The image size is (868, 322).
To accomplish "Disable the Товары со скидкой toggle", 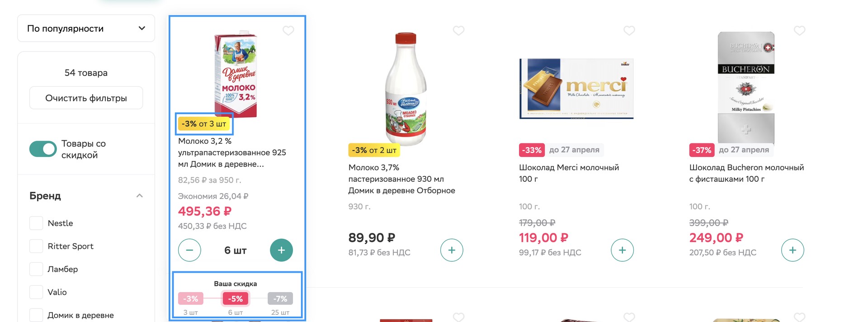I will (x=43, y=149).
